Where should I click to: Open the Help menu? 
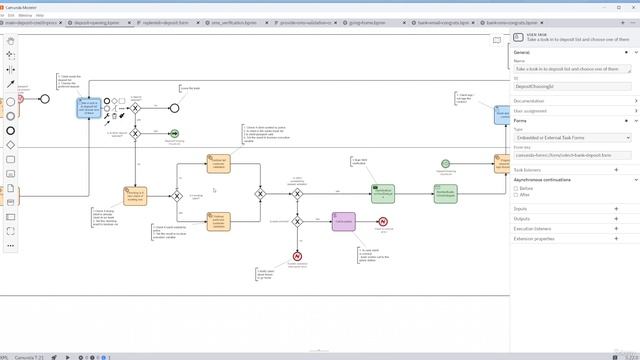[x=40, y=16]
